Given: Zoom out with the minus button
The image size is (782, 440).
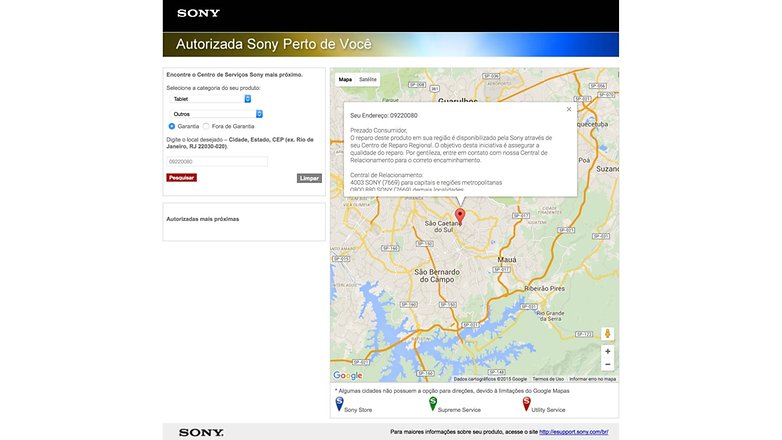Looking at the screenshot, I should coord(607,364).
